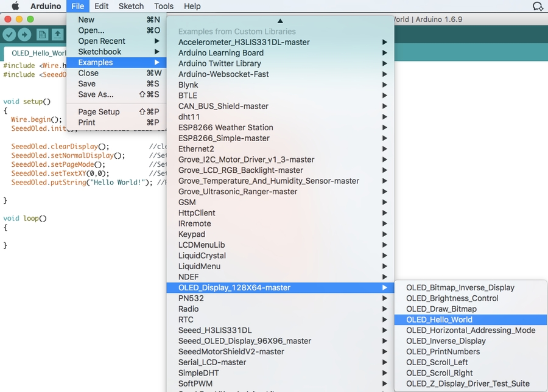Viewport: 548px width, 392px height.
Task: Click the void loop() line in the editor
Action: pyautogui.click(x=25, y=218)
